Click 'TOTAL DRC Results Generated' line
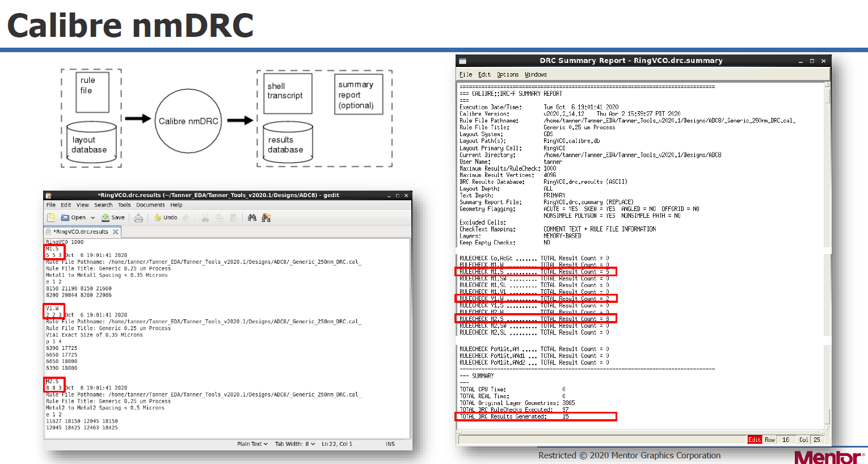Viewport: 868px width, 464px height. (514, 416)
